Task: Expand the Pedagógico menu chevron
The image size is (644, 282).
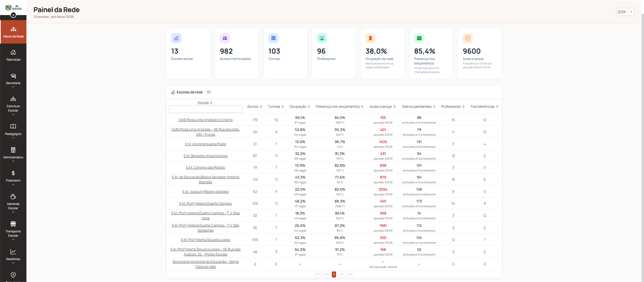Action: [13, 138]
